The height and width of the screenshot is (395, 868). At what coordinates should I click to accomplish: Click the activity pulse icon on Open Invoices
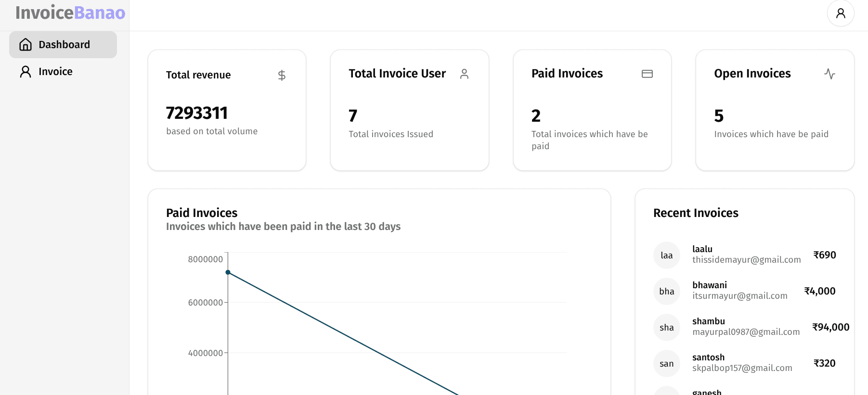pyautogui.click(x=829, y=74)
